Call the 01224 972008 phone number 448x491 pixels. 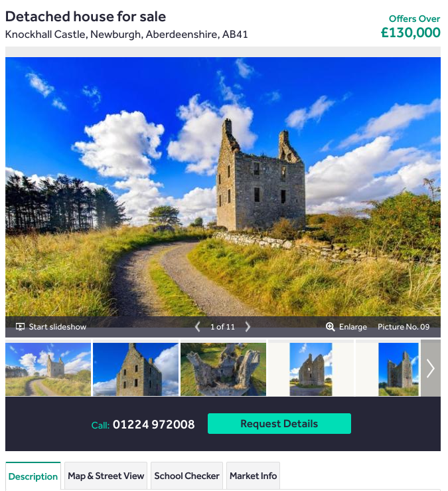(153, 425)
